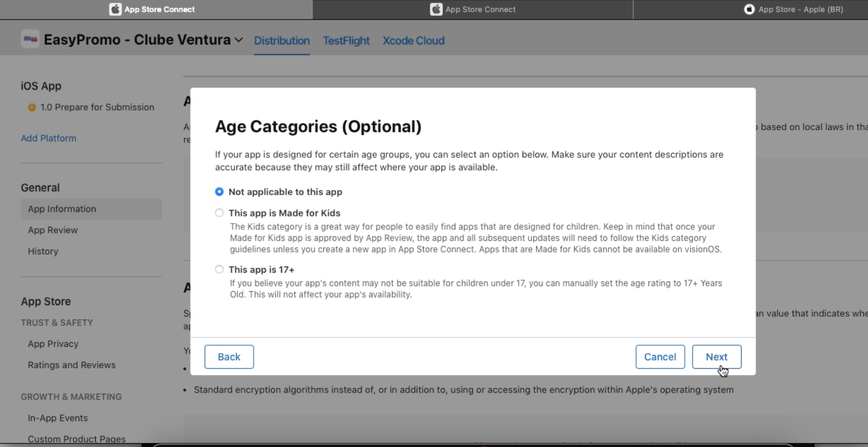Click the 17+ age rating description text

pos(476,289)
